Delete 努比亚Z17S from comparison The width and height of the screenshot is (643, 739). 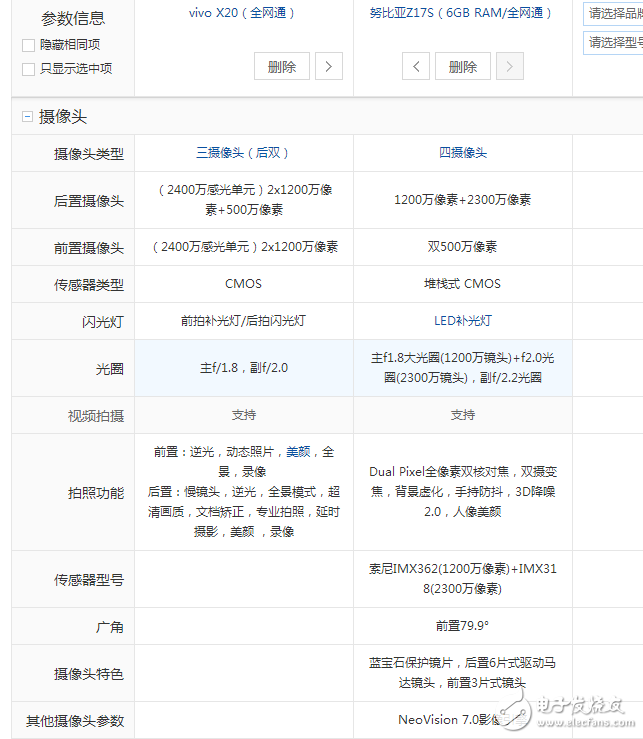click(462, 66)
